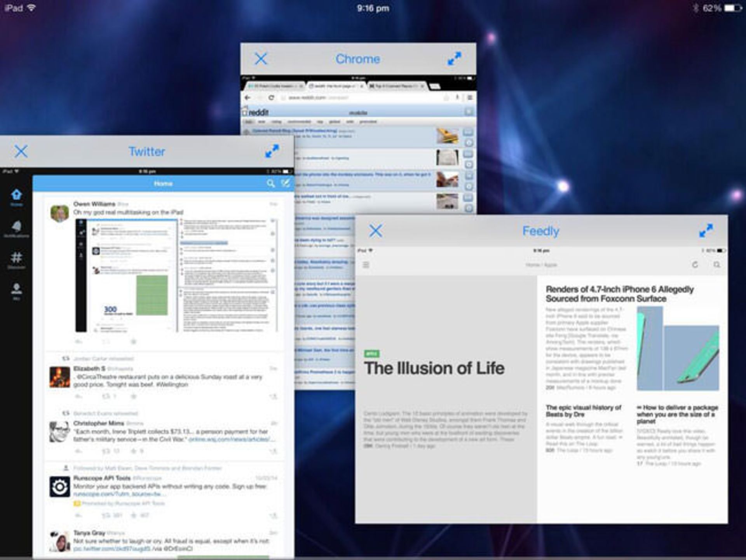Image resolution: width=746 pixels, height=560 pixels.
Task: Open Discover hashtag in Twitter sidebar
Action: click(x=16, y=260)
